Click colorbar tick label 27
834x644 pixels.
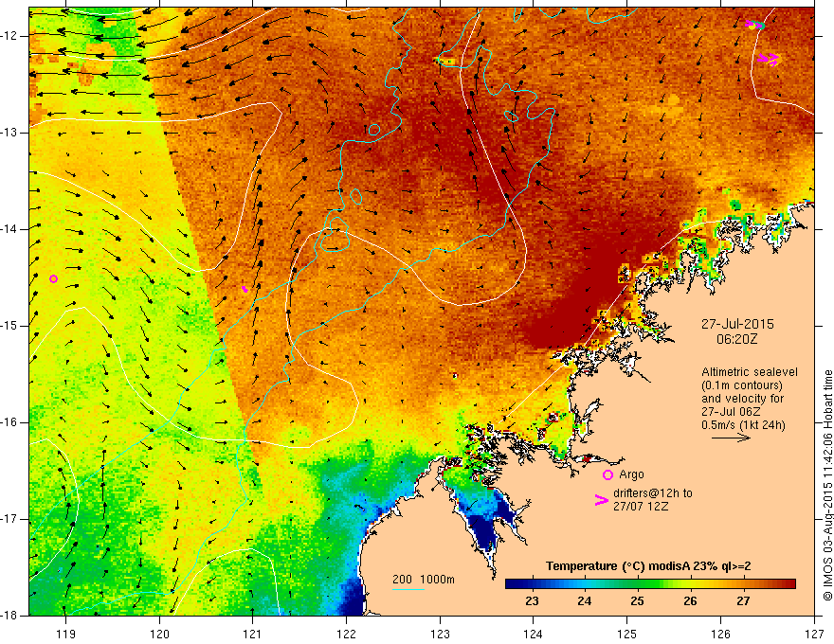pos(743,601)
